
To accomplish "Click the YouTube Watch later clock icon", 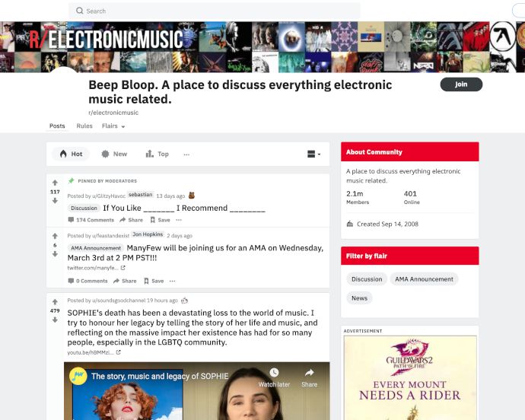I will [x=274, y=372].
